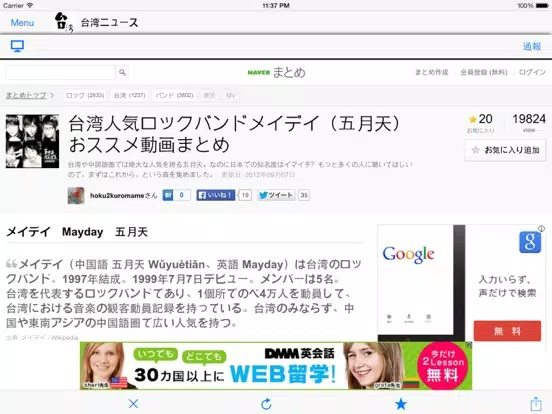The width and height of the screenshot is (552, 414).
Task: Tap the 11:37 PM clock in status bar
Action: coord(276,6)
